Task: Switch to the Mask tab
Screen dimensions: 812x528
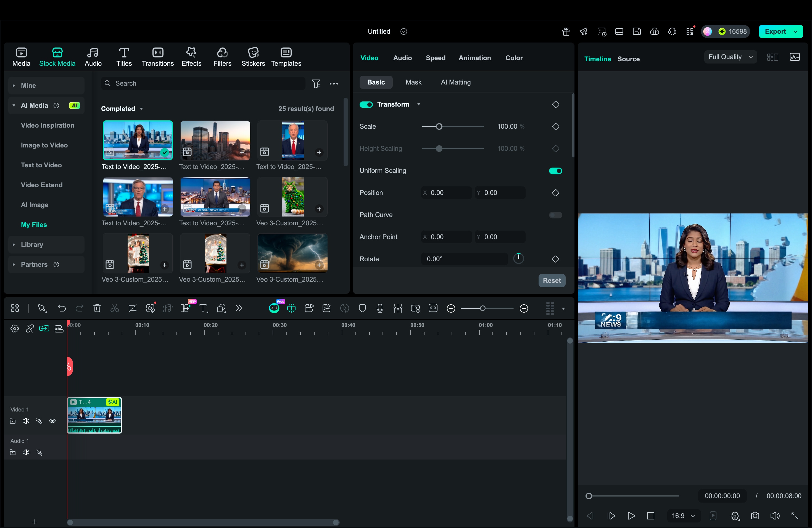Action: 413,82
